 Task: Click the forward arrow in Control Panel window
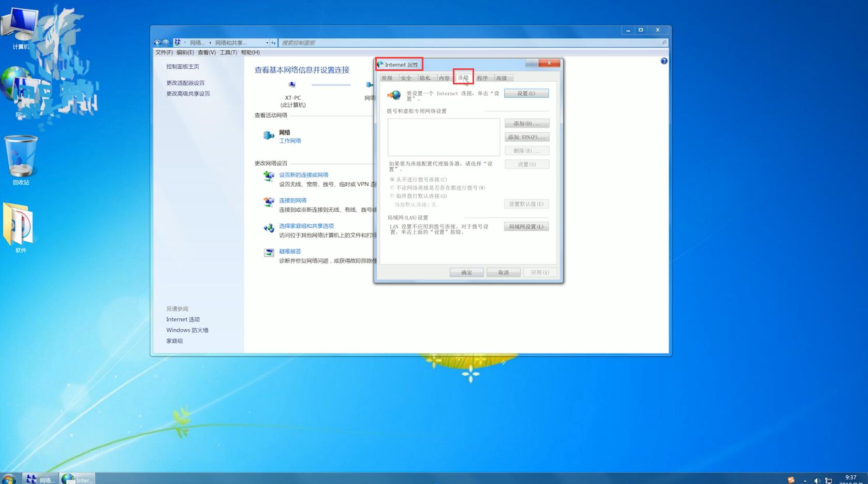coord(166,42)
